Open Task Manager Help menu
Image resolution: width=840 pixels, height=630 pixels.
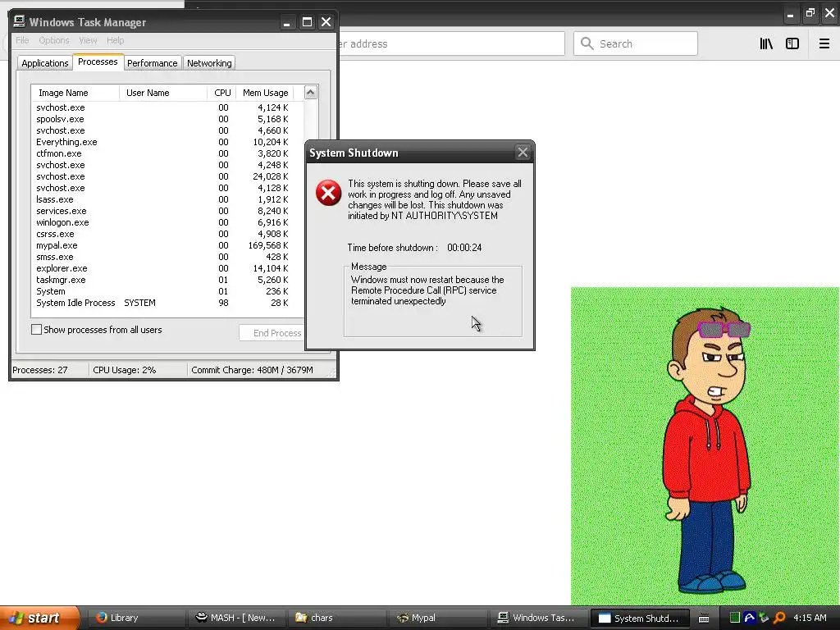[115, 40]
